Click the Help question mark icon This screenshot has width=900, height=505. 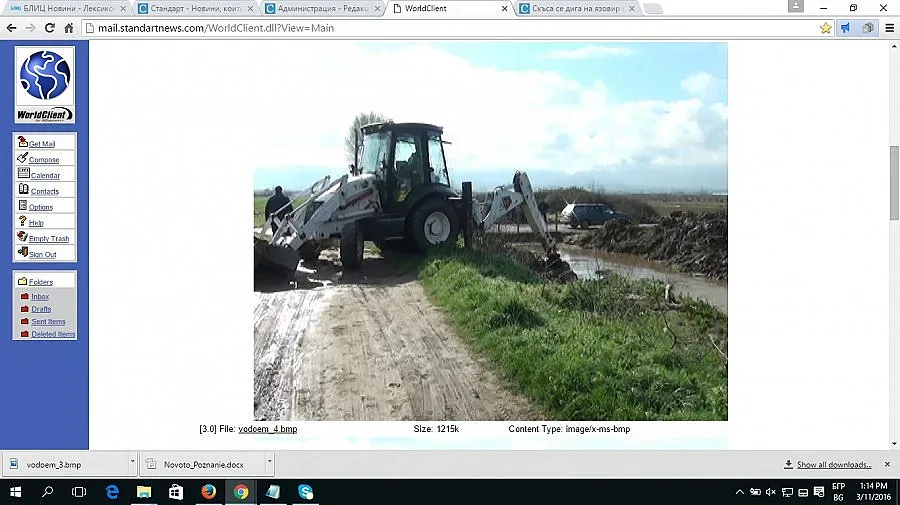(x=22, y=222)
